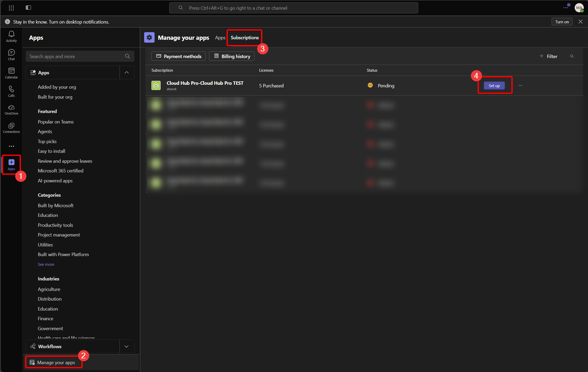The height and width of the screenshot is (372, 588).
Task: Click the Status column header
Action: coord(372,70)
